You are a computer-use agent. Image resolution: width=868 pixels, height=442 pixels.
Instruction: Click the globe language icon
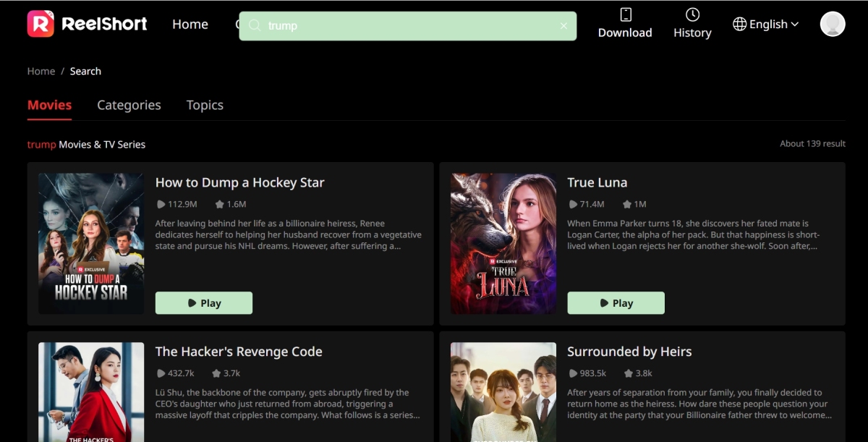click(739, 24)
